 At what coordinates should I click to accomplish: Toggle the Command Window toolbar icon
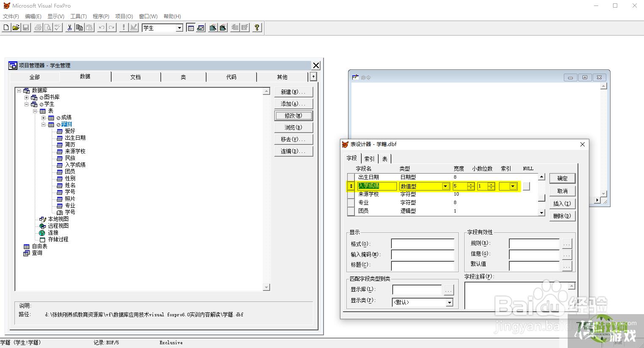pyautogui.click(x=191, y=28)
